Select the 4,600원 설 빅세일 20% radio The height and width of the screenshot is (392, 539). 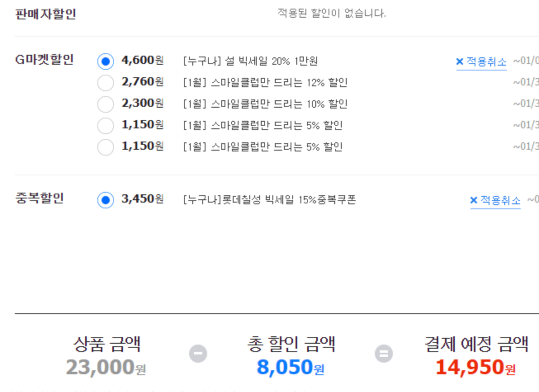pos(106,61)
